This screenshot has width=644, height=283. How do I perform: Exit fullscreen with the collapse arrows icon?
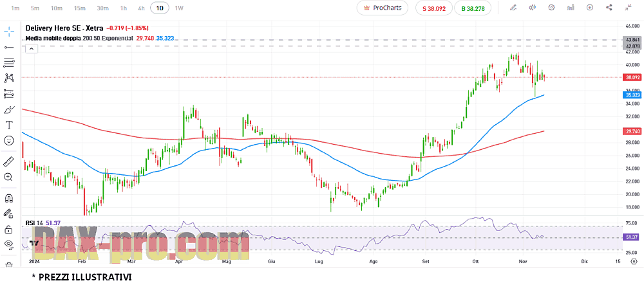(628, 7)
